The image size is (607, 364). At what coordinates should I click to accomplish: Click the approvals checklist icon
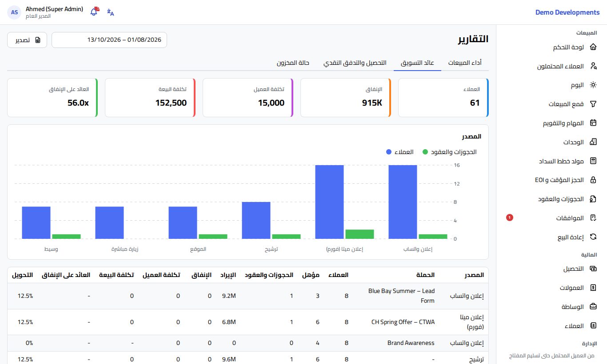(x=593, y=218)
